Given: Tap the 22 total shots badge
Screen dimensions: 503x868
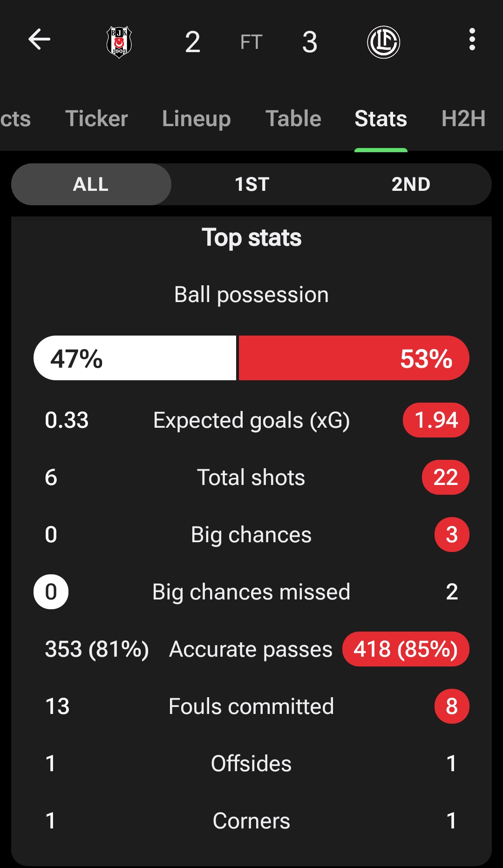Looking at the screenshot, I should 445,477.
